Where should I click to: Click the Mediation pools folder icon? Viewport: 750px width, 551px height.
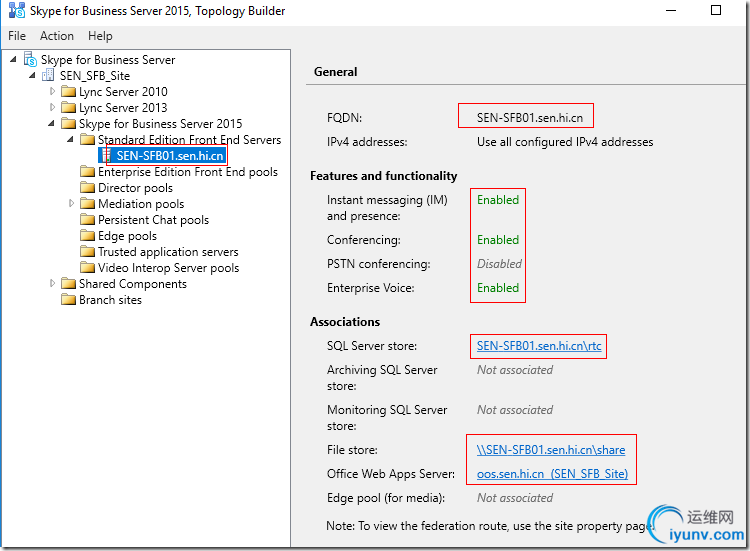88,203
